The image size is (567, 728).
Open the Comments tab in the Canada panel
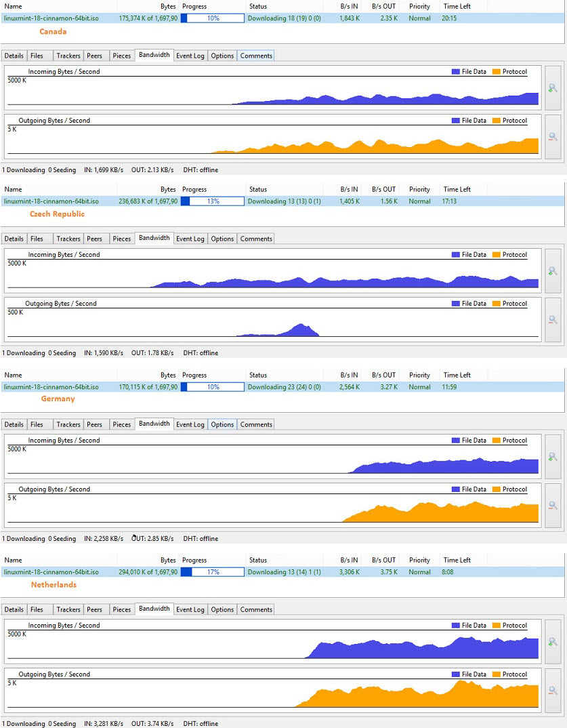point(256,56)
